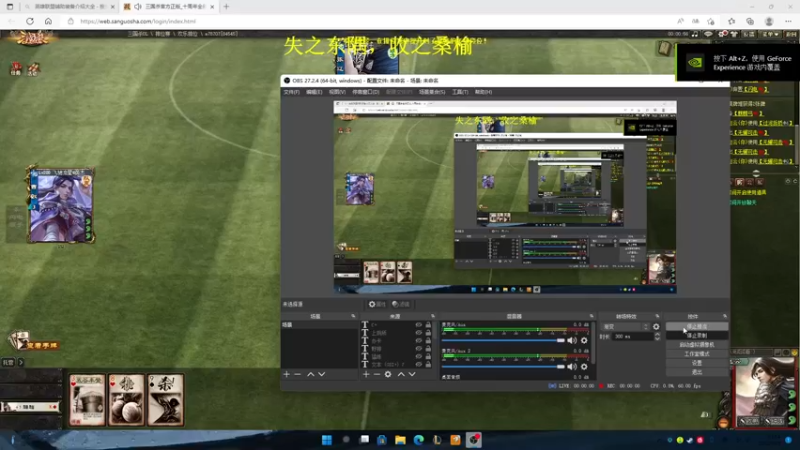Mute the 麦克风/Aux channel speaker icon
Screen dimensions: 800x450
click(x=572, y=340)
